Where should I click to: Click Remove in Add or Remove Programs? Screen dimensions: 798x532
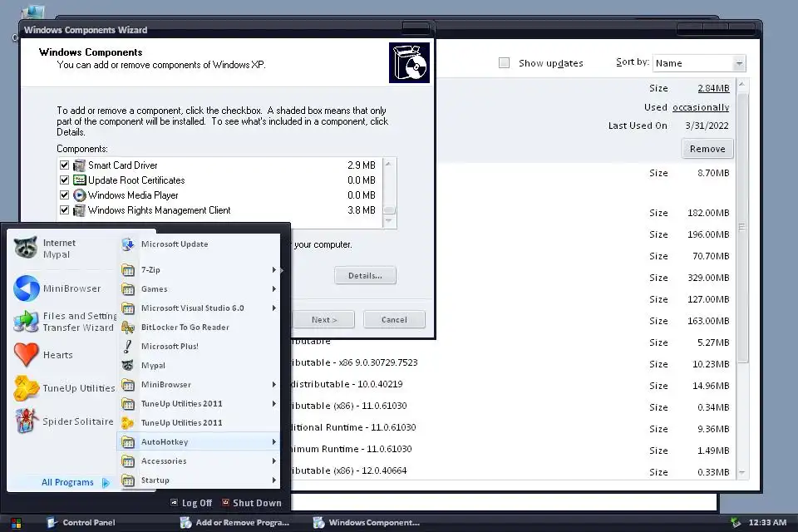coord(707,149)
